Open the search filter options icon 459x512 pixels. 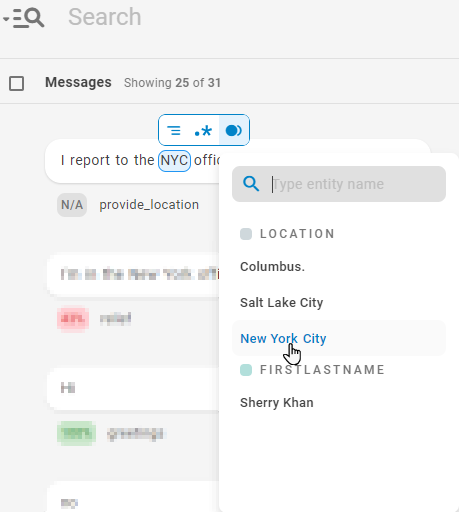(x=24, y=18)
